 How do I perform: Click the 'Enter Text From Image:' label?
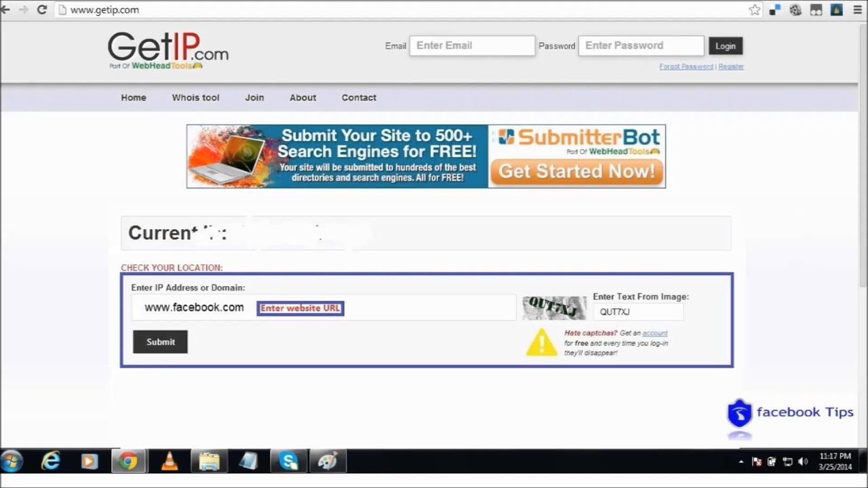pos(641,296)
